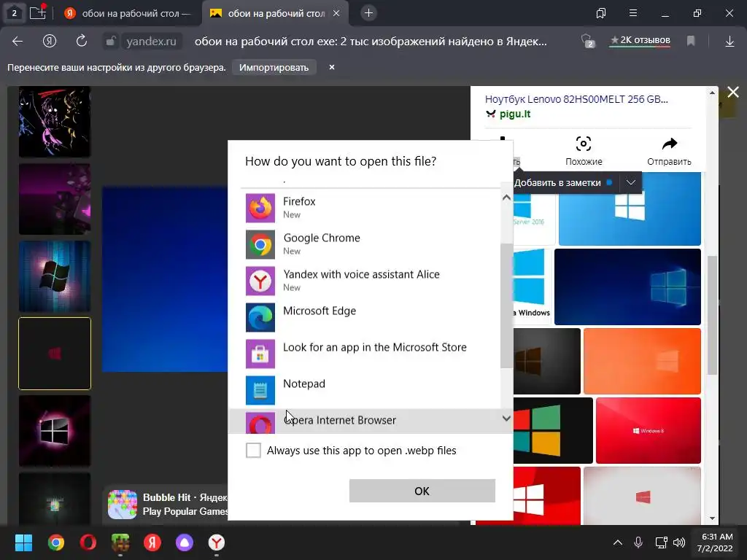This screenshot has height=560, width=747.
Task: Pick Yandex with voice assistant Alice
Action: [x=371, y=281]
